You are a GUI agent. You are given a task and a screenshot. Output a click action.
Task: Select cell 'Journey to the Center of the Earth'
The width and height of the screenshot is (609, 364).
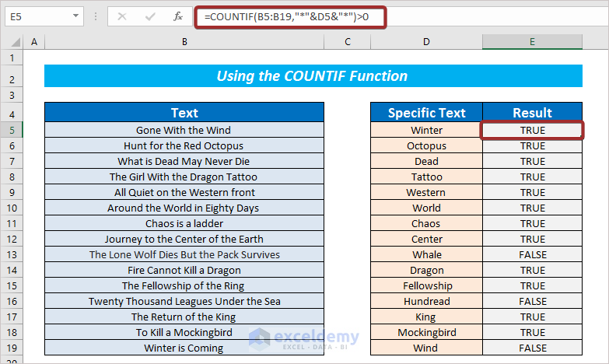[184, 239]
